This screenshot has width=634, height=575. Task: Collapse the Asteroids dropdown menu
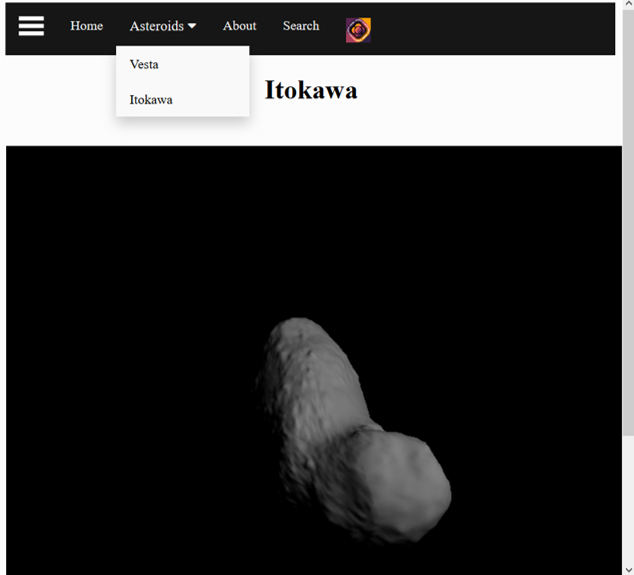coord(163,26)
